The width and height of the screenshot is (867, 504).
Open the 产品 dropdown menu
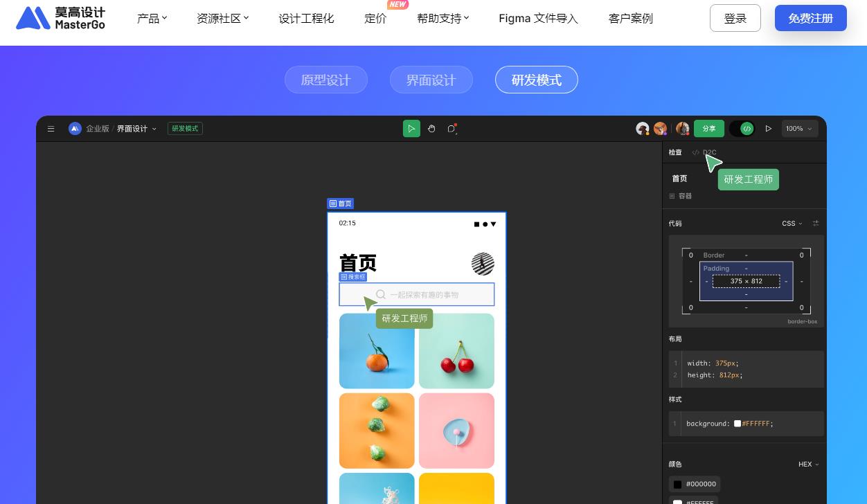click(152, 18)
